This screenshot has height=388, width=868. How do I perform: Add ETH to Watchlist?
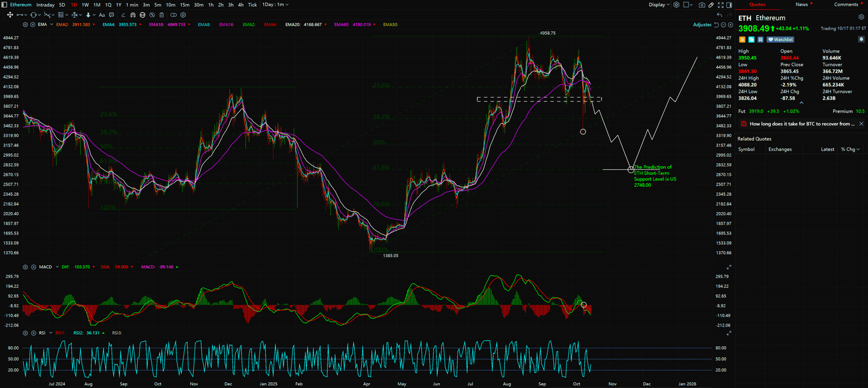(781, 40)
